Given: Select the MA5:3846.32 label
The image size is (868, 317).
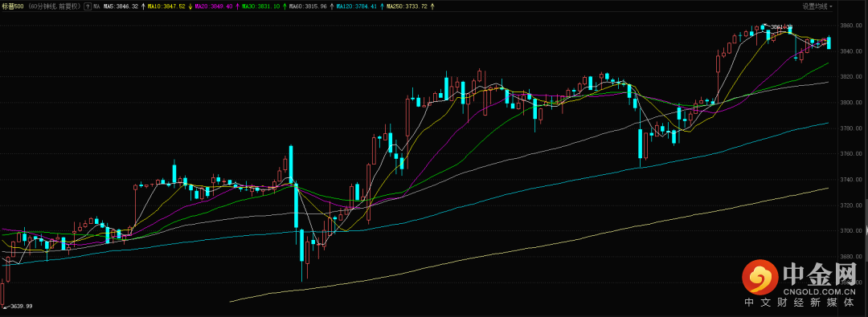Looking at the screenshot, I should click(121, 6).
